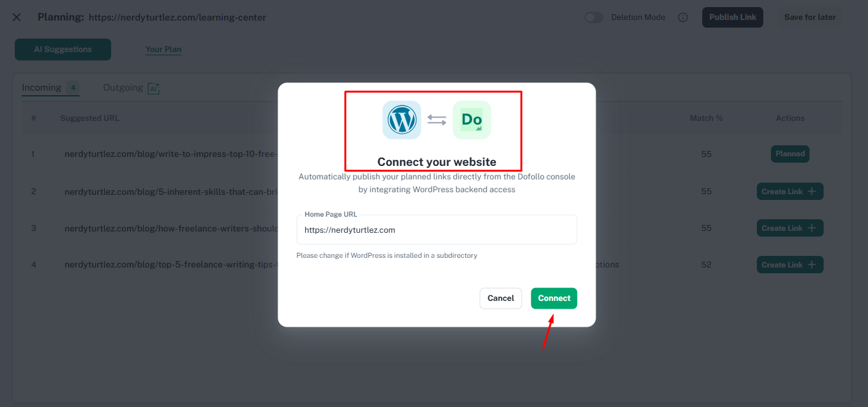
Task: Open the Deletion Mode info icon
Action: point(683,17)
